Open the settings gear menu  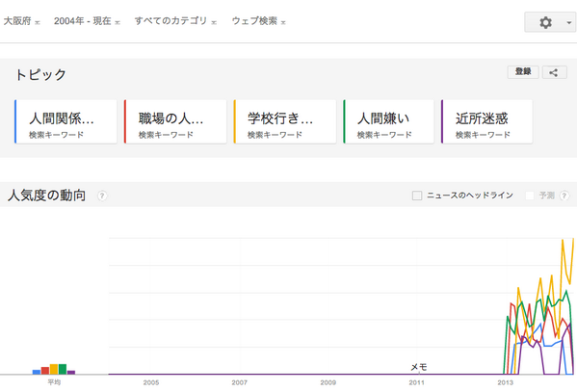coord(550,22)
